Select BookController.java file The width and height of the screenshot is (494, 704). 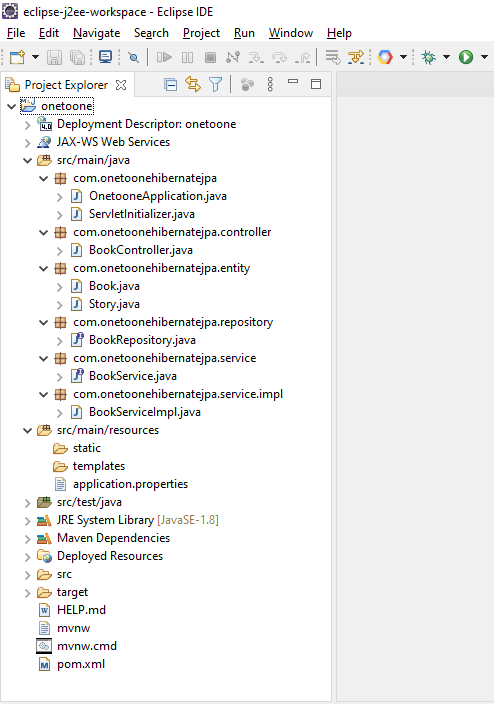click(x=141, y=250)
